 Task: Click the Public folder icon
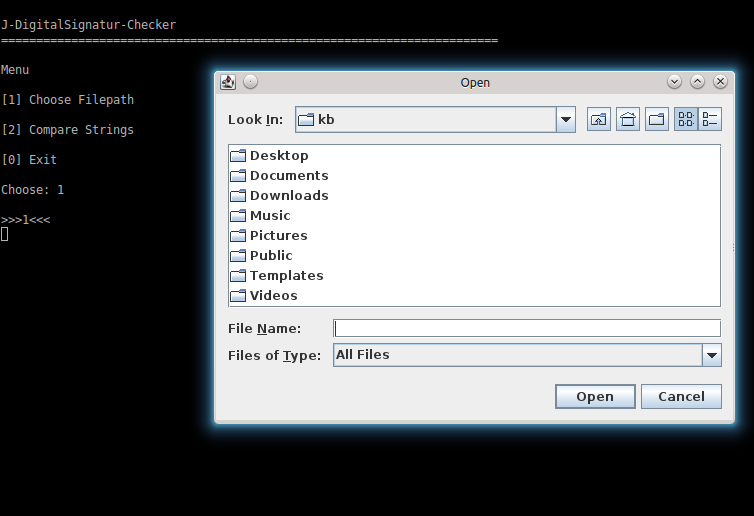click(238, 255)
